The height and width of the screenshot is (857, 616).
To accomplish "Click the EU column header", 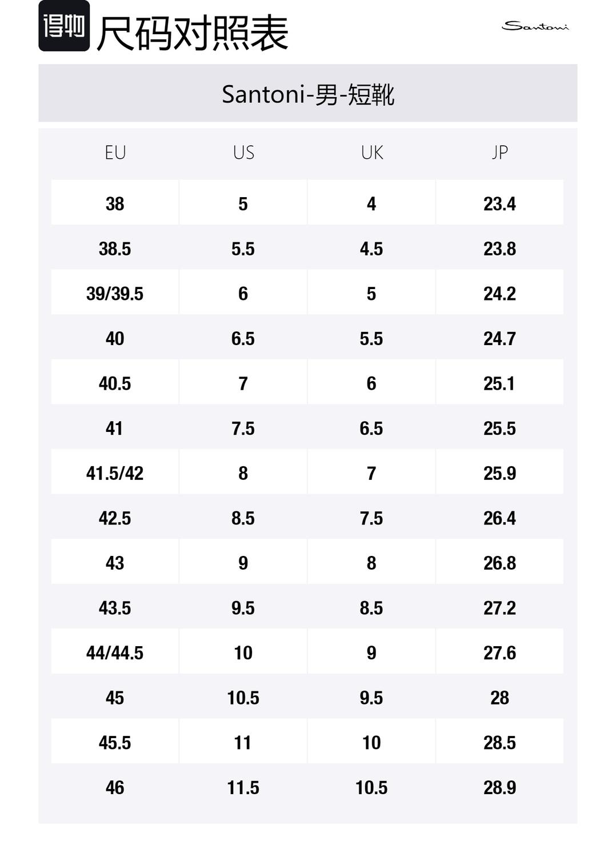I will tap(115, 153).
